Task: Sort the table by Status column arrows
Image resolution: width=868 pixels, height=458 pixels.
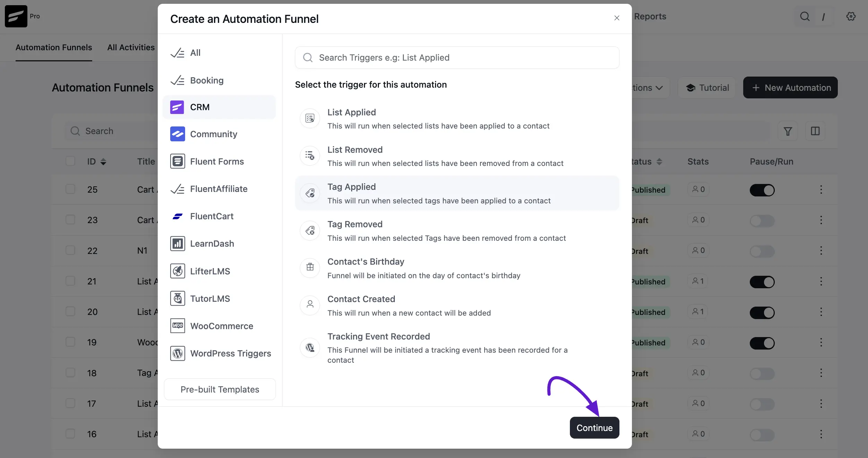Action: coord(659,161)
